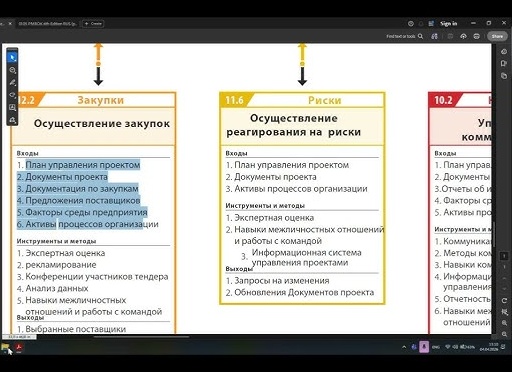Viewport: 512px width, 372px height.
Task: Click 'Факторы среды предприятия'
Action: tap(86, 212)
